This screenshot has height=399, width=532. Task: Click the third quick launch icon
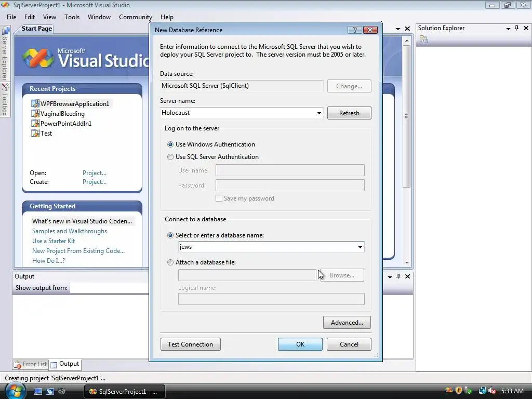[62, 391]
